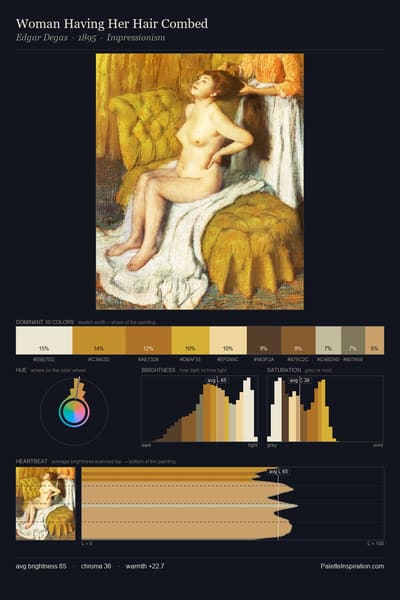400x600 pixels.
Task: Click the 'warmth +22.7' footer stat
Action: pyautogui.click(x=145, y=566)
